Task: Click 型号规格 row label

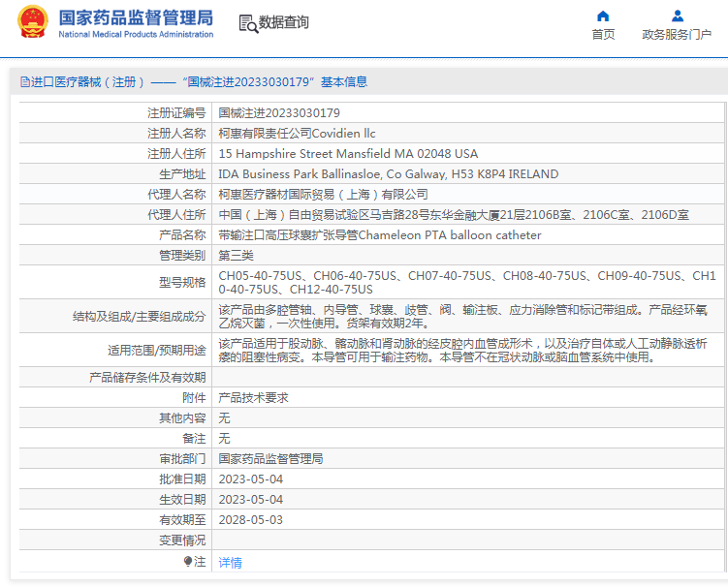Action: point(182,283)
